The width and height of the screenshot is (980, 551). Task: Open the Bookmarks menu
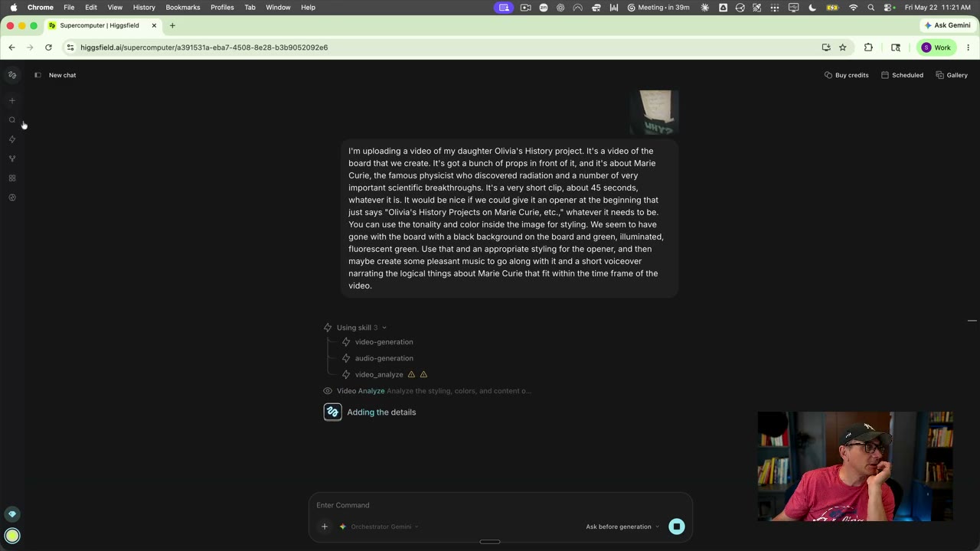(x=183, y=7)
